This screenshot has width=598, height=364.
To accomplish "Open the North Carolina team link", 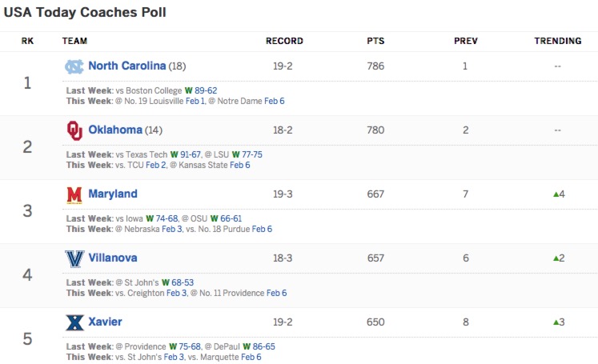I will click(x=126, y=66).
